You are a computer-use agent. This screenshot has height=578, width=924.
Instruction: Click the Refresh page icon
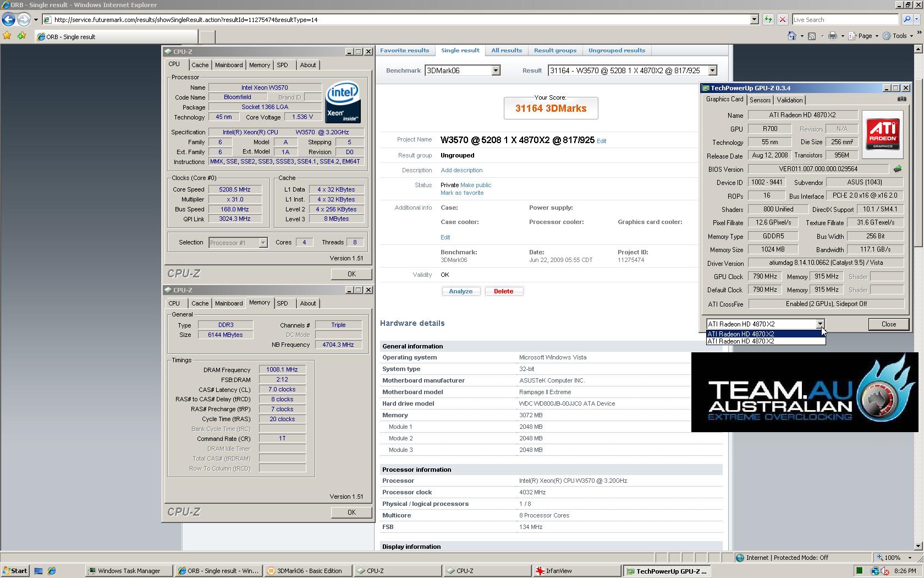[768, 19]
